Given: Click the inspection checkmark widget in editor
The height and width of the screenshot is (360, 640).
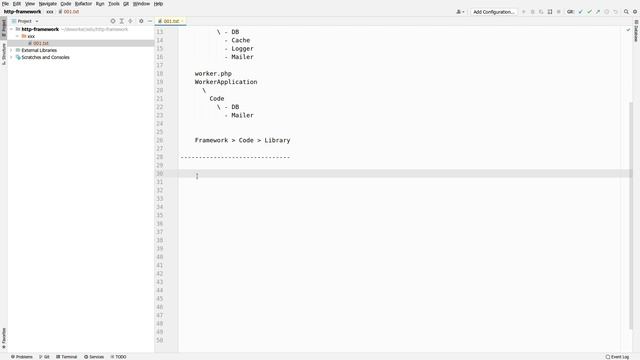Looking at the screenshot, I should 628,30.
